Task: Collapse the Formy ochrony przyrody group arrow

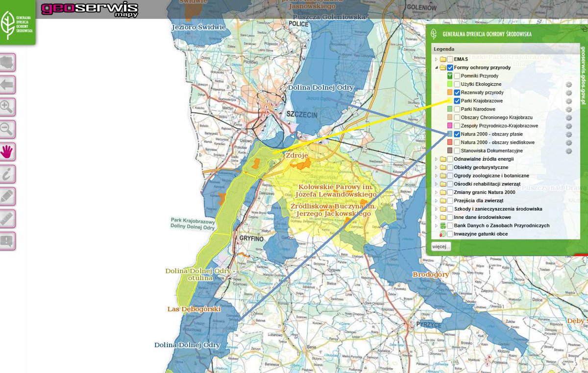Action: coord(436,68)
